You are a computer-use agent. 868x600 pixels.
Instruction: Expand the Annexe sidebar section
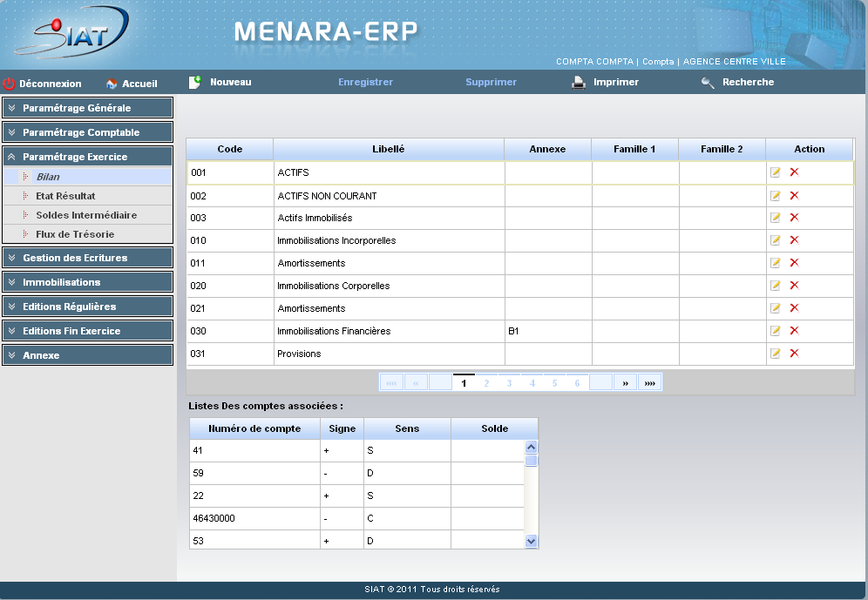(87, 355)
